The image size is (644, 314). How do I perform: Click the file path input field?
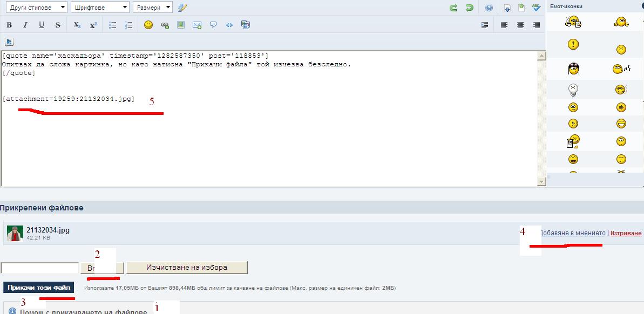tap(40, 268)
